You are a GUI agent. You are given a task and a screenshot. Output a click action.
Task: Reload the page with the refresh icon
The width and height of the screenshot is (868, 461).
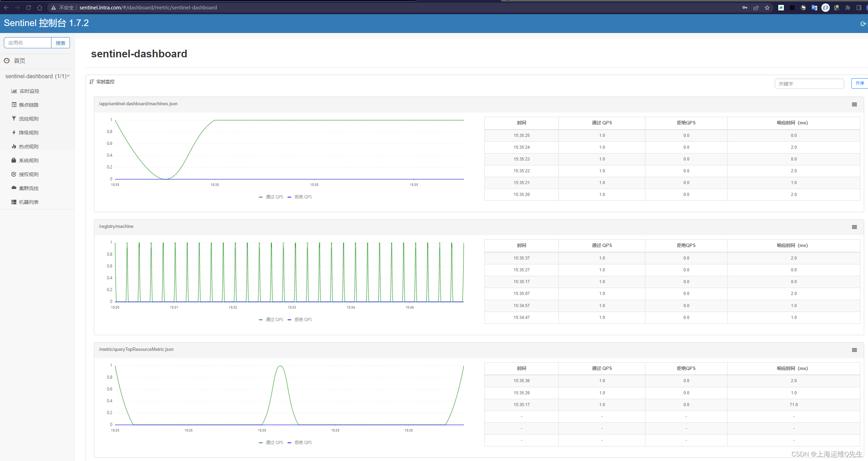pos(29,8)
